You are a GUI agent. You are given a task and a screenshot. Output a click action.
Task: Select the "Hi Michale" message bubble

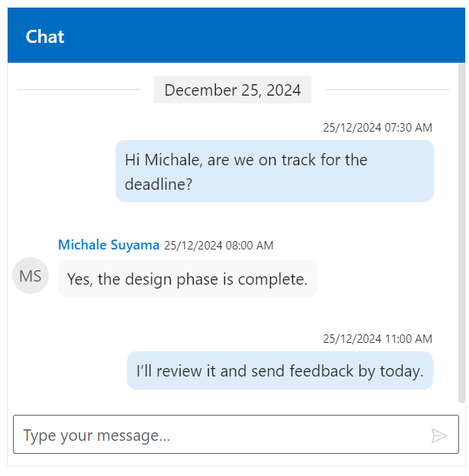[x=275, y=171]
